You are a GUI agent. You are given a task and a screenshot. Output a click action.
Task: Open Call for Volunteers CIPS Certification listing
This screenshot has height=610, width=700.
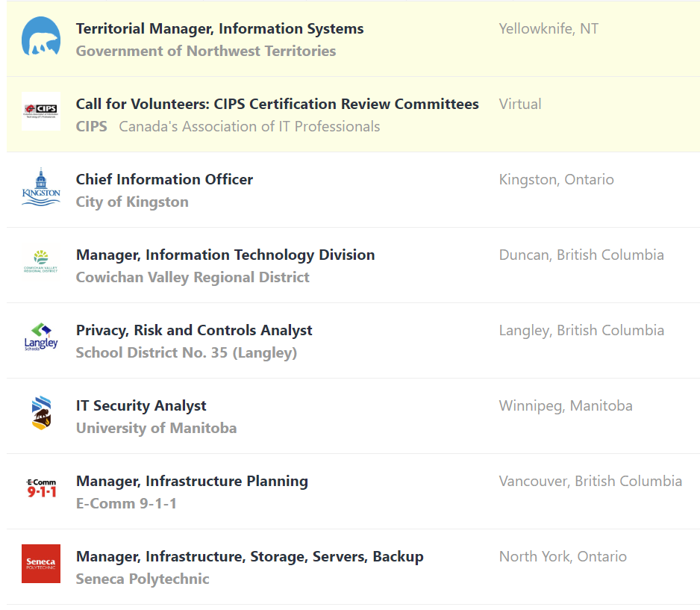[x=277, y=105]
